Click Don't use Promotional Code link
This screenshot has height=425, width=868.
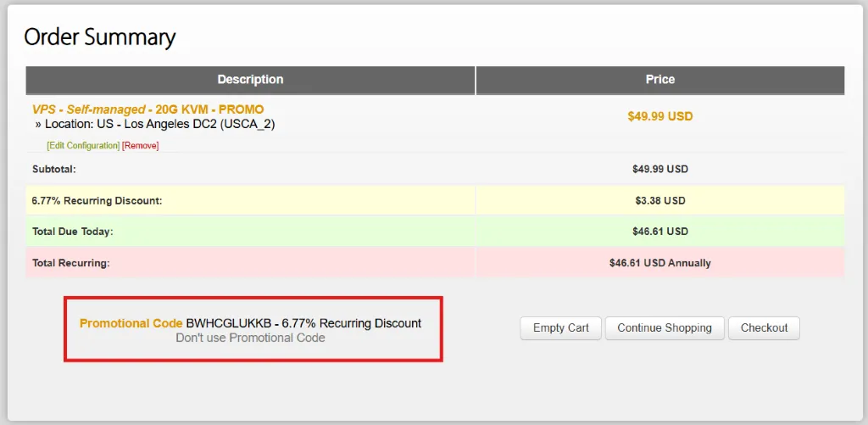click(250, 338)
